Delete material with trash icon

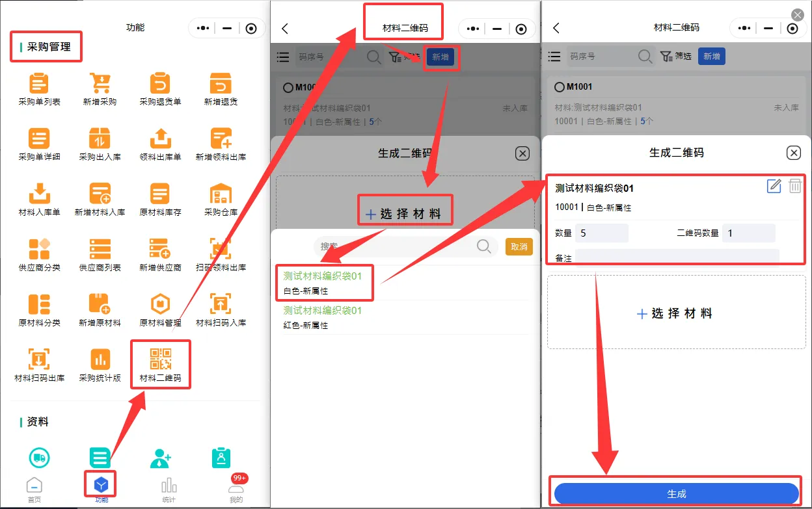(x=794, y=187)
